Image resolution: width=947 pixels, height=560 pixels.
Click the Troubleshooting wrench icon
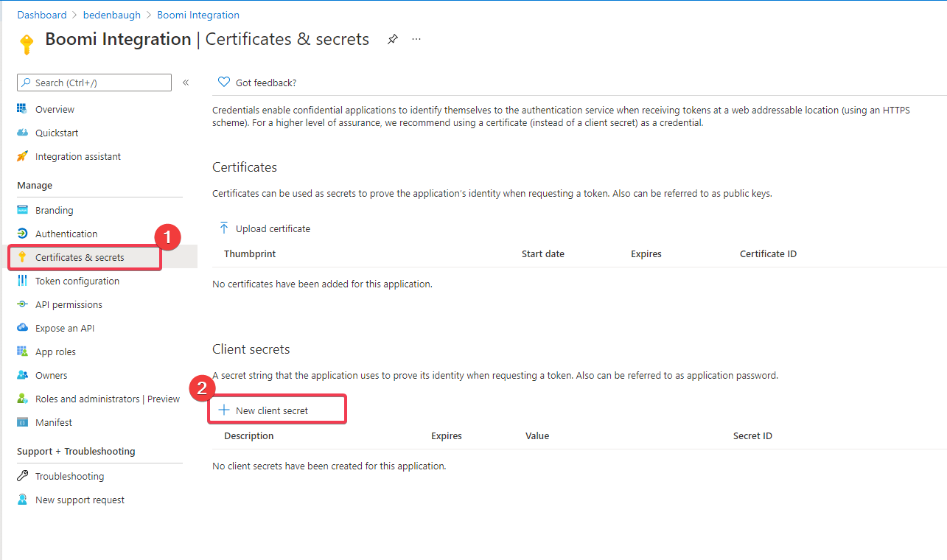(22, 476)
